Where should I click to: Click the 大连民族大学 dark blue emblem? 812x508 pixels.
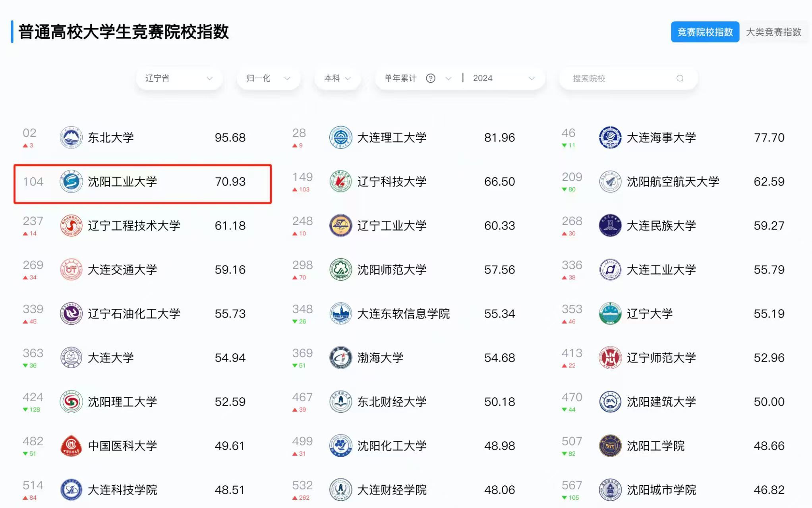[610, 226]
